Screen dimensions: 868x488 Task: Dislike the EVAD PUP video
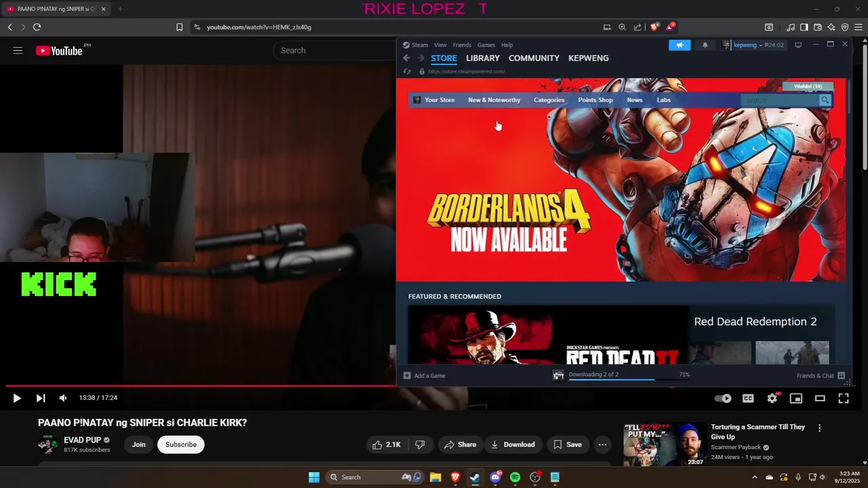[x=420, y=445]
